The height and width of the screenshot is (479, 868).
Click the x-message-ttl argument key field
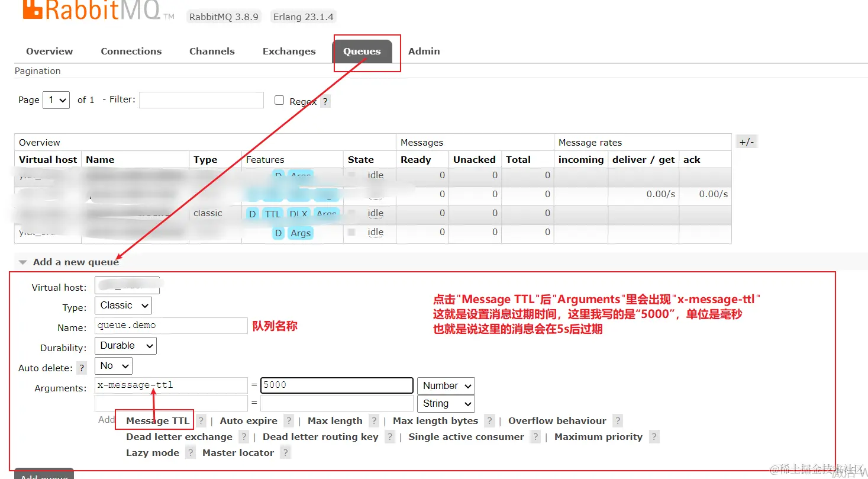171,385
